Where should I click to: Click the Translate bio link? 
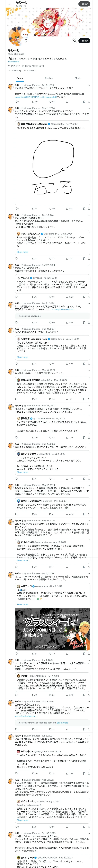14,62
